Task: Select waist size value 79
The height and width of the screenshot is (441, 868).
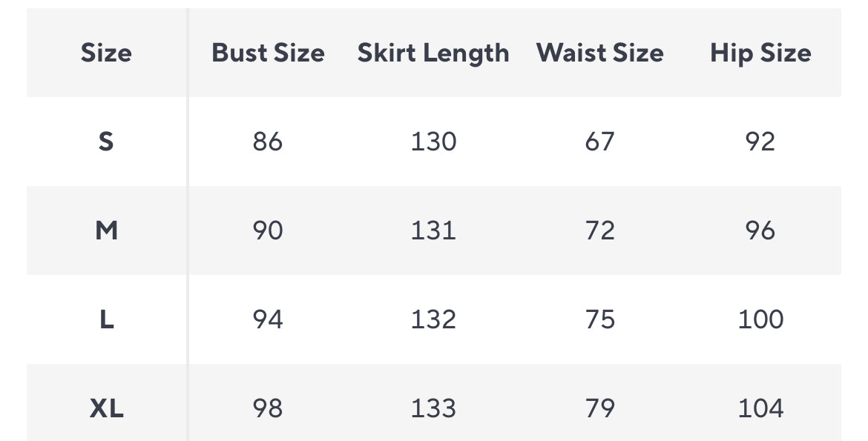Action: (599, 408)
